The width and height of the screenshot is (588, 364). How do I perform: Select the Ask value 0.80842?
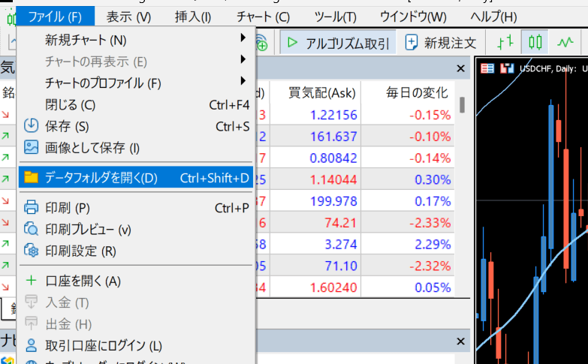tap(333, 158)
